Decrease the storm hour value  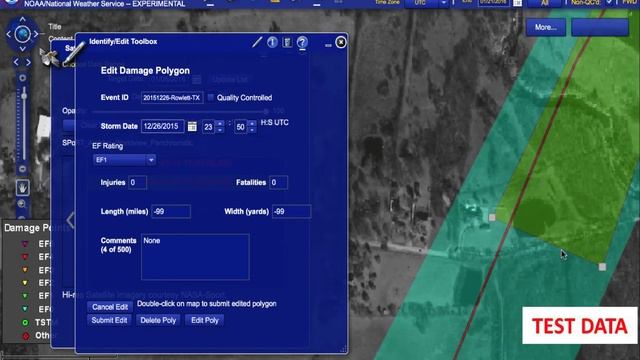pyautogui.click(x=220, y=130)
